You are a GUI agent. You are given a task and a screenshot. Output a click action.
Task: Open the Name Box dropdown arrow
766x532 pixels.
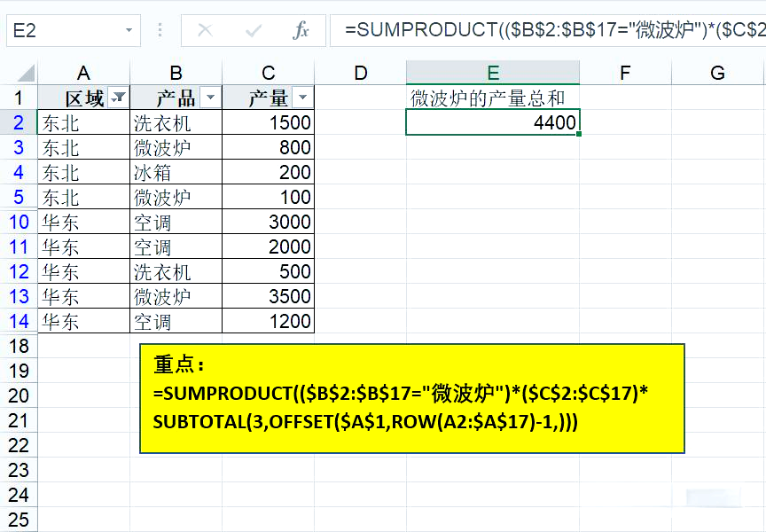pyautogui.click(x=129, y=30)
